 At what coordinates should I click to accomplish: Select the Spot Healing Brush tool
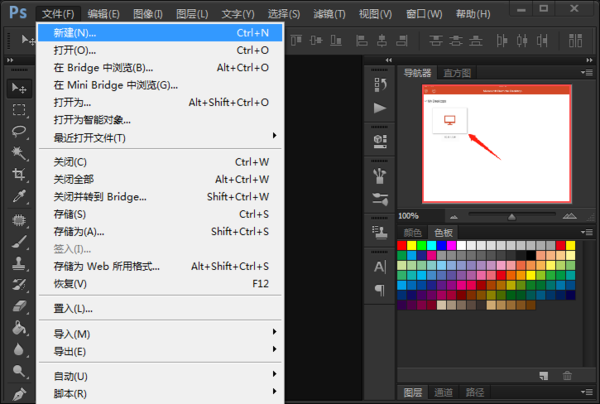pos(19,220)
